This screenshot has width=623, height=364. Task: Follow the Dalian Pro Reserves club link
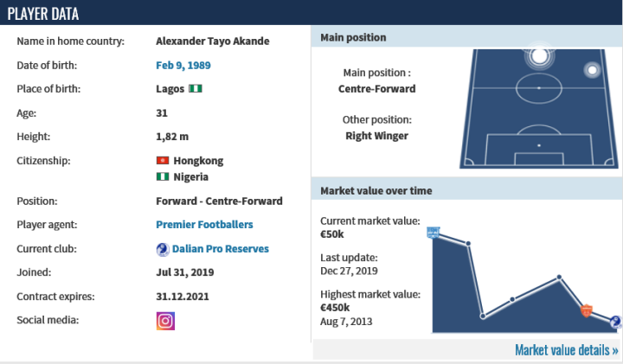[219, 249]
